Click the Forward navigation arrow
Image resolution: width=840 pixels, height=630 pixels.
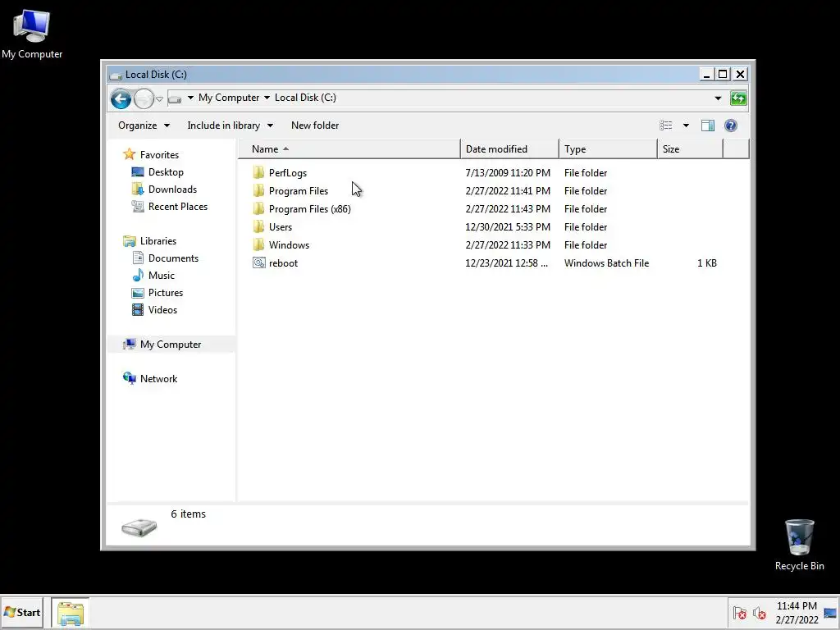144,98
